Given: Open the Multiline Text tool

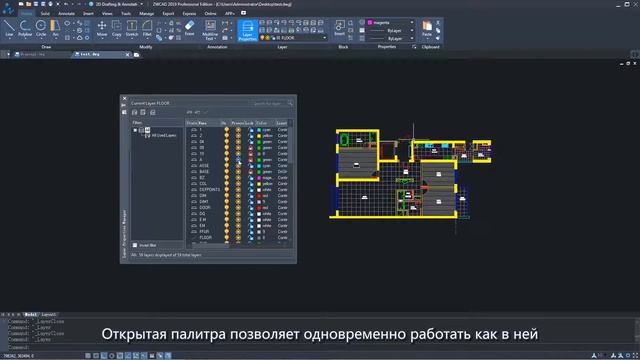Looking at the screenshot, I should [210, 30].
